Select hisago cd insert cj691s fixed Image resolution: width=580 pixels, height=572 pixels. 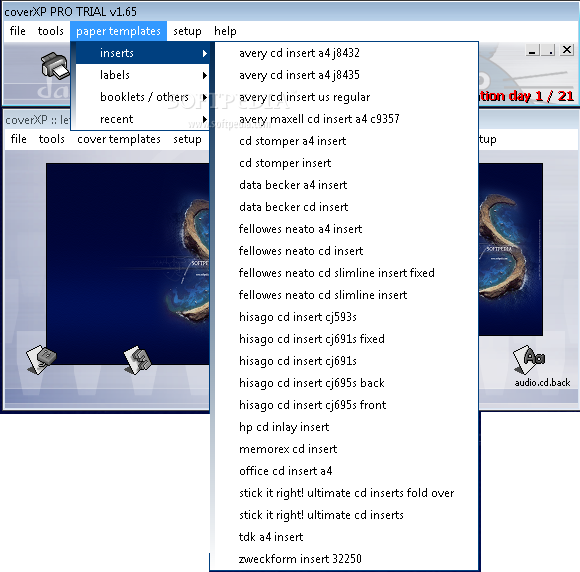pyautogui.click(x=346, y=339)
